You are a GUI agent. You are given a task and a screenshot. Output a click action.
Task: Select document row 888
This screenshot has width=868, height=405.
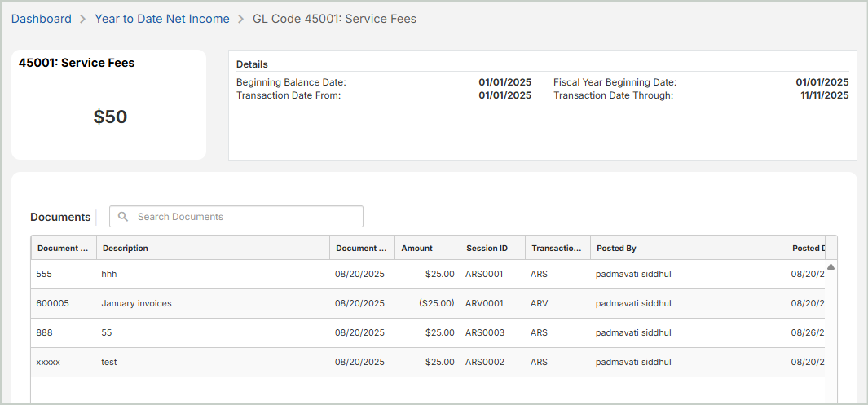pyautogui.click(x=44, y=332)
